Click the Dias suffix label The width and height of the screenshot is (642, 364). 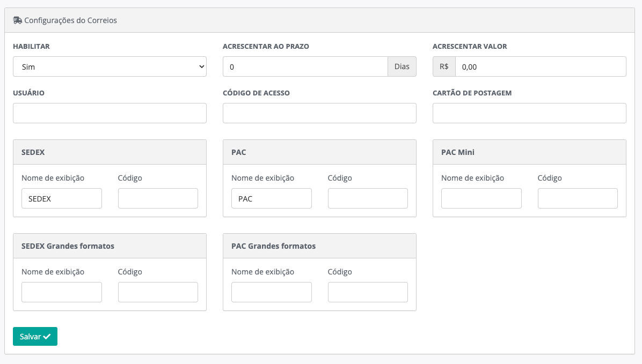coord(402,66)
